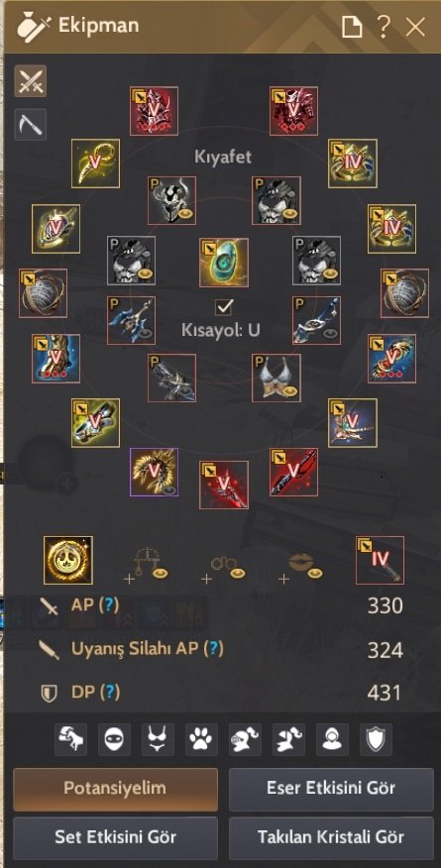Toggle the shield icon in bottom row
The height and width of the screenshot is (868, 441).
(x=376, y=738)
